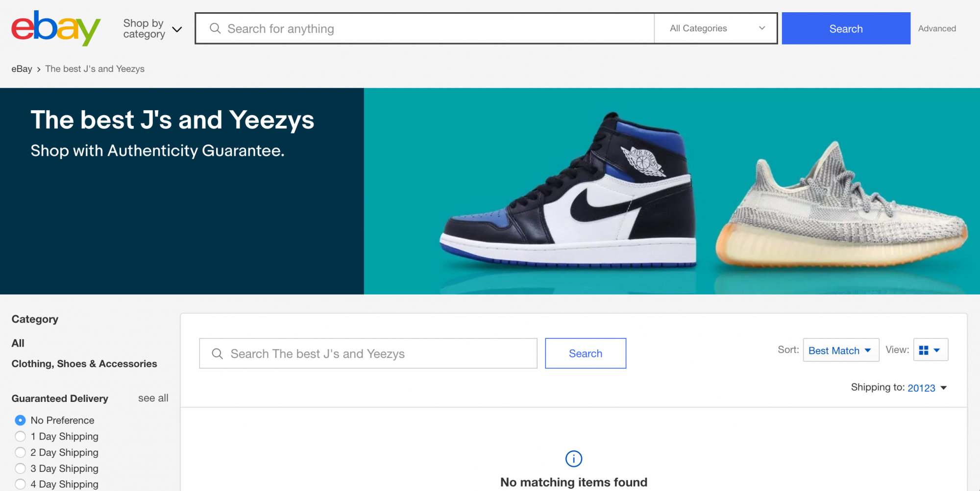Select Clothing, Shoes & Accessories category
The image size is (980, 491).
coord(84,364)
